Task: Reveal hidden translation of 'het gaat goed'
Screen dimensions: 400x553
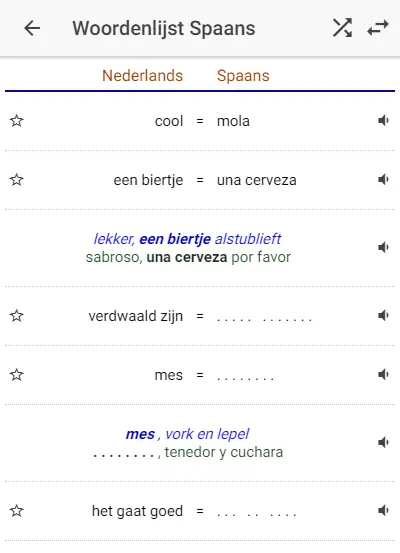Action: point(256,514)
